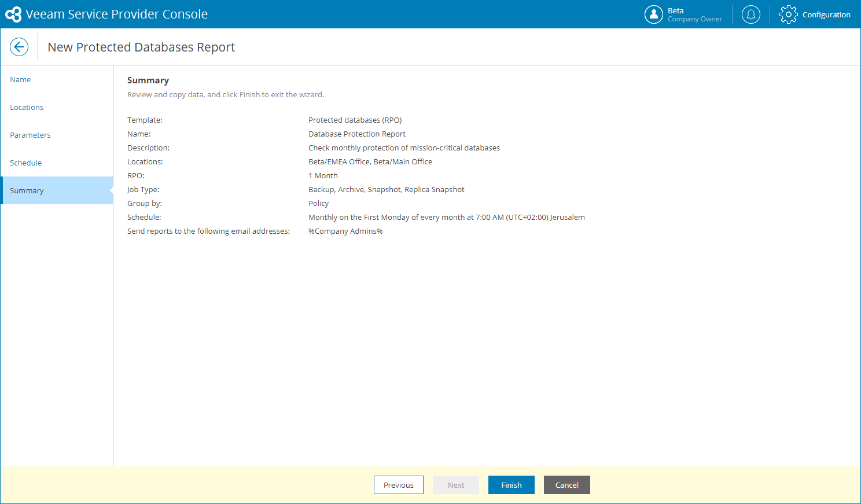Open the Configuration link text
Screen dimensions: 861x504
pos(826,14)
